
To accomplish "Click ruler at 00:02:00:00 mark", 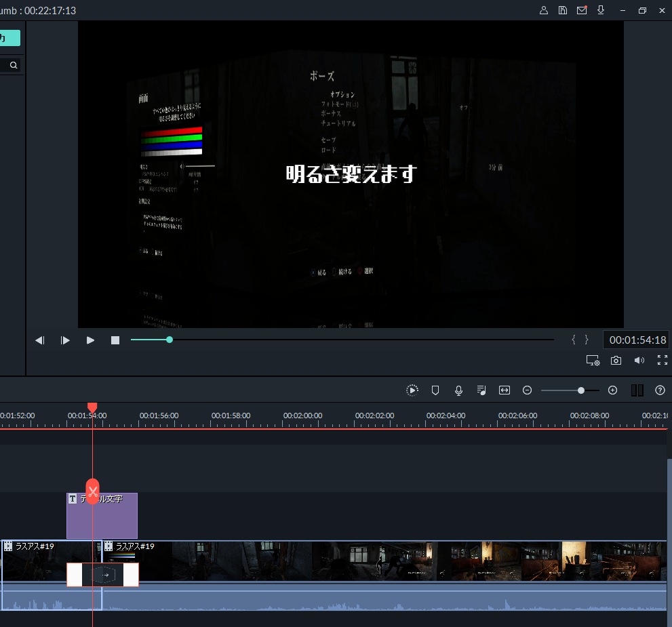I will tap(302, 416).
